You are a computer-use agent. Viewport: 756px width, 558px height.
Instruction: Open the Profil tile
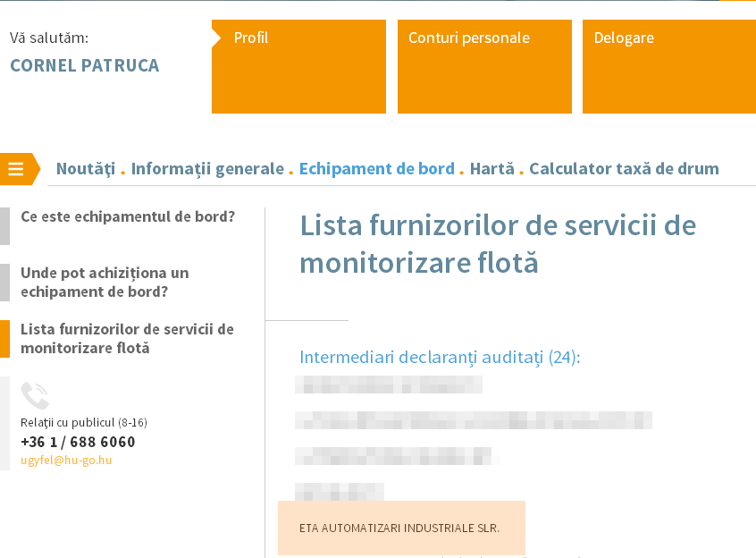[x=298, y=67]
